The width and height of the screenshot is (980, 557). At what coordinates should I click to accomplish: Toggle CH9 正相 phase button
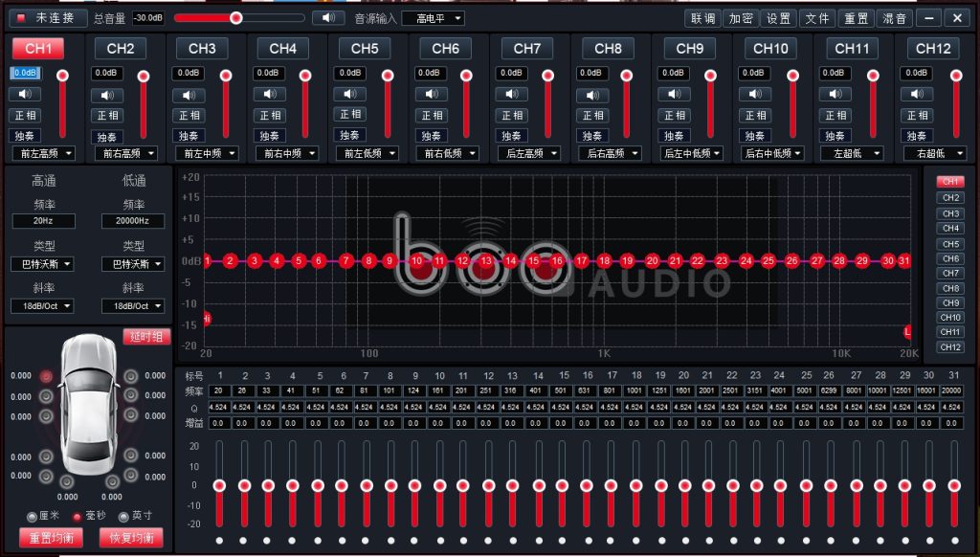(x=674, y=116)
